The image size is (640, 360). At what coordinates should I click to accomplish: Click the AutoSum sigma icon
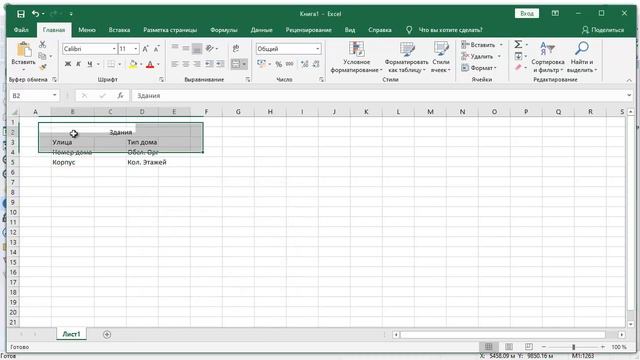tap(518, 44)
